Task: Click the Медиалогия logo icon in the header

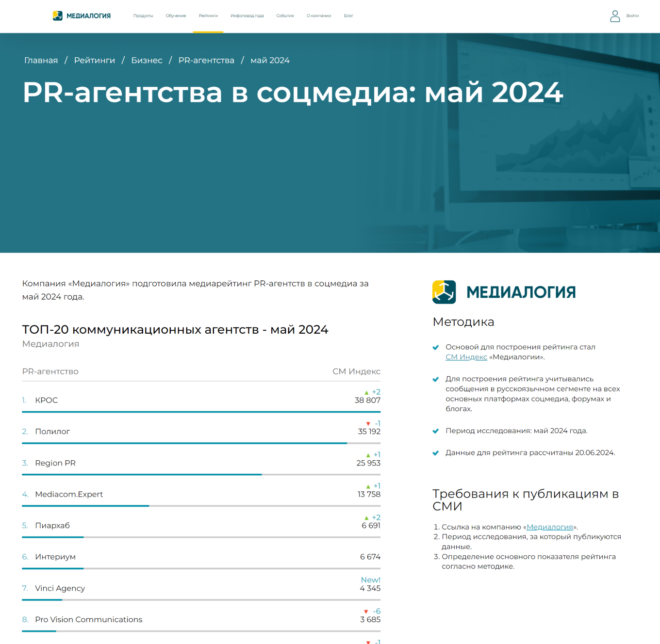Action: click(58, 15)
